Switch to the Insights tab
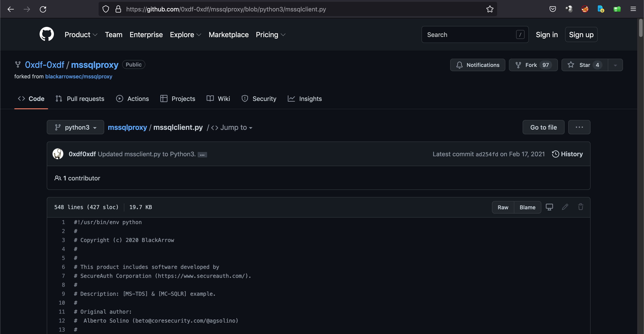 pos(305,98)
